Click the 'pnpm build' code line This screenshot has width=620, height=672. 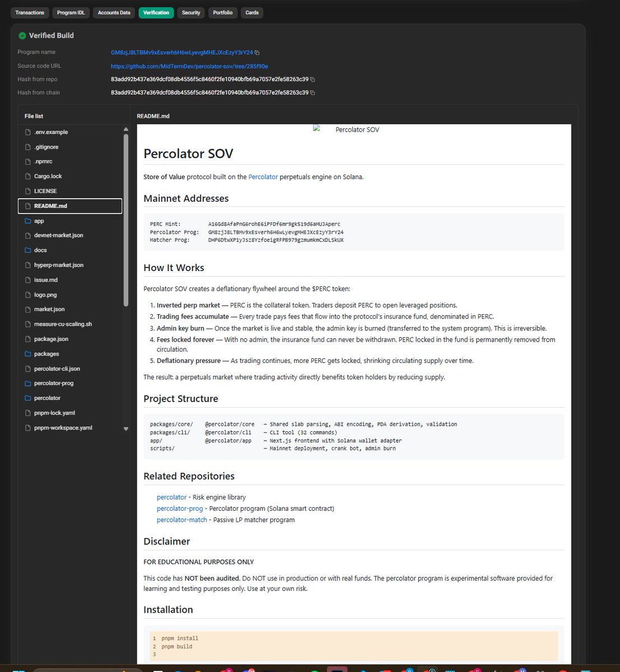177,646
